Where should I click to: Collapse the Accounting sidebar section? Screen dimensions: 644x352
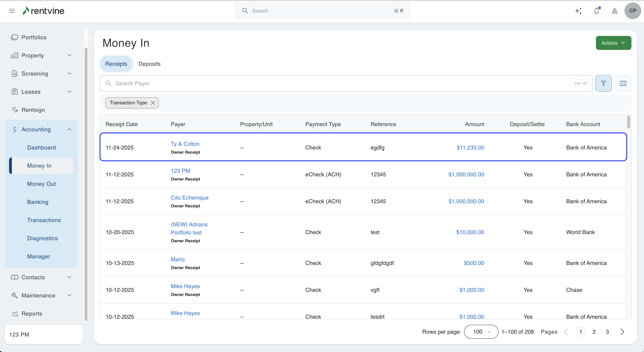point(69,129)
